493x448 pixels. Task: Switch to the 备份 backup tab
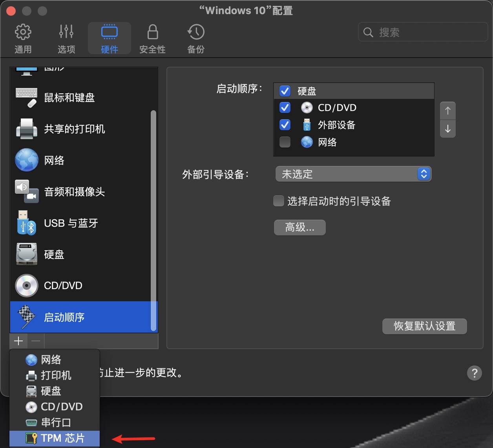195,38
